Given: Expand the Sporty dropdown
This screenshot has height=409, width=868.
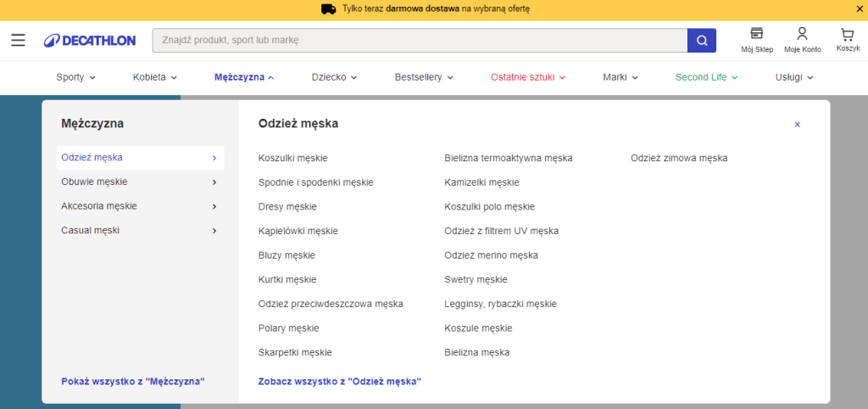Looking at the screenshot, I should click(x=75, y=77).
